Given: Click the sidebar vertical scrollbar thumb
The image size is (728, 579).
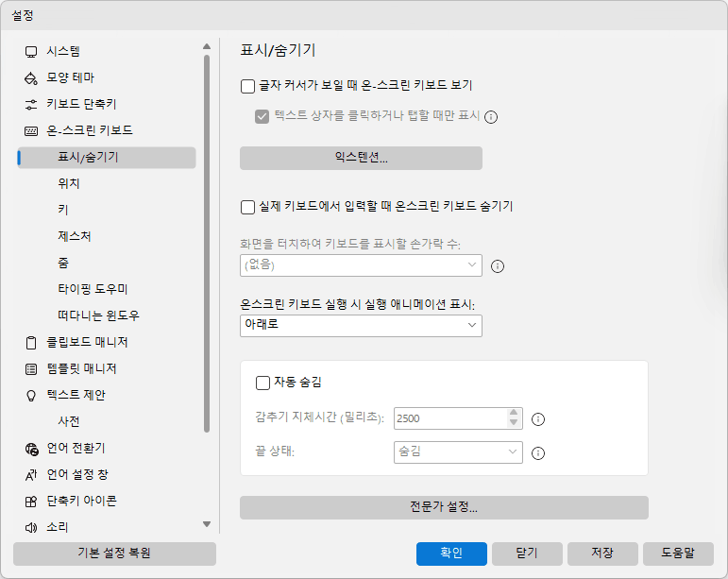Looking at the screenshot, I should [x=207, y=244].
